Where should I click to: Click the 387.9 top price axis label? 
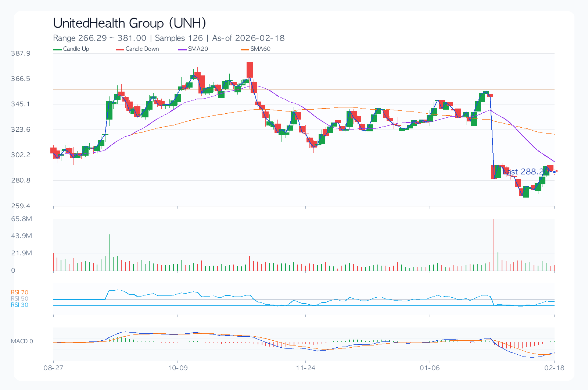pos(21,53)
